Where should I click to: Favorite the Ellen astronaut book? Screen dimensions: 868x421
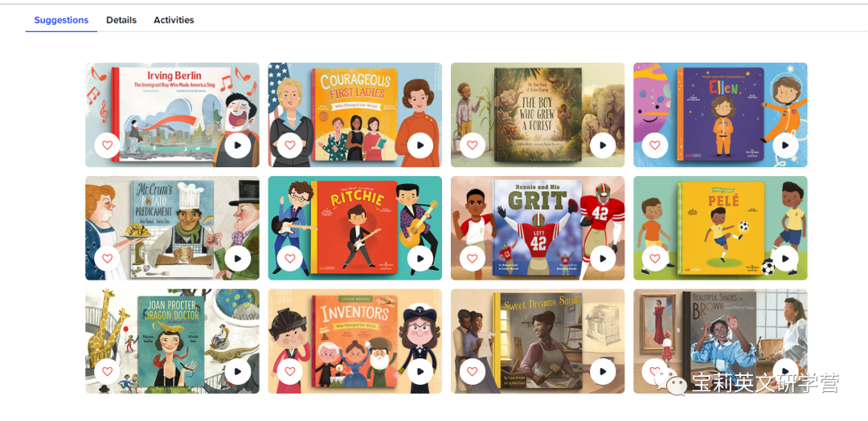[x=655, y=145]
